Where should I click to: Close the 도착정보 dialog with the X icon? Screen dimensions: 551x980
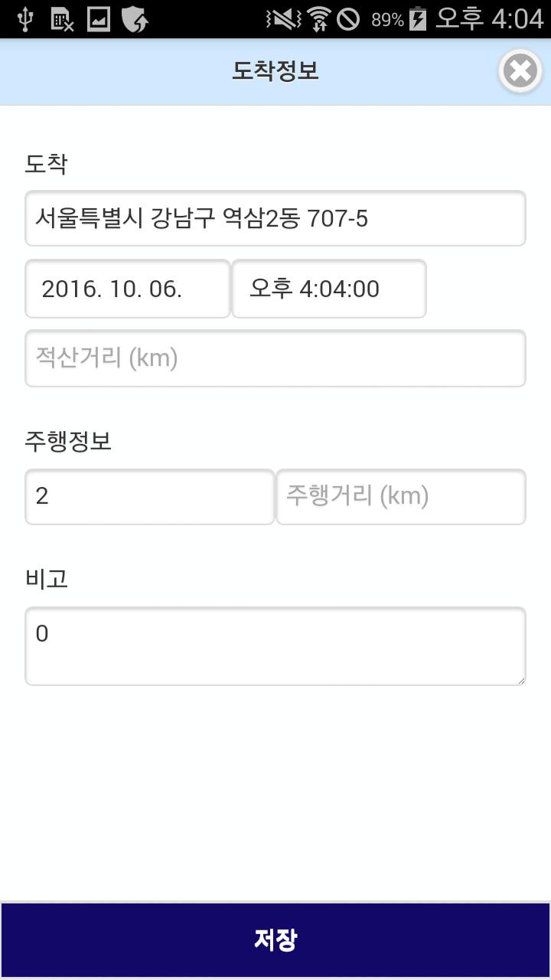tap(520, 71)
